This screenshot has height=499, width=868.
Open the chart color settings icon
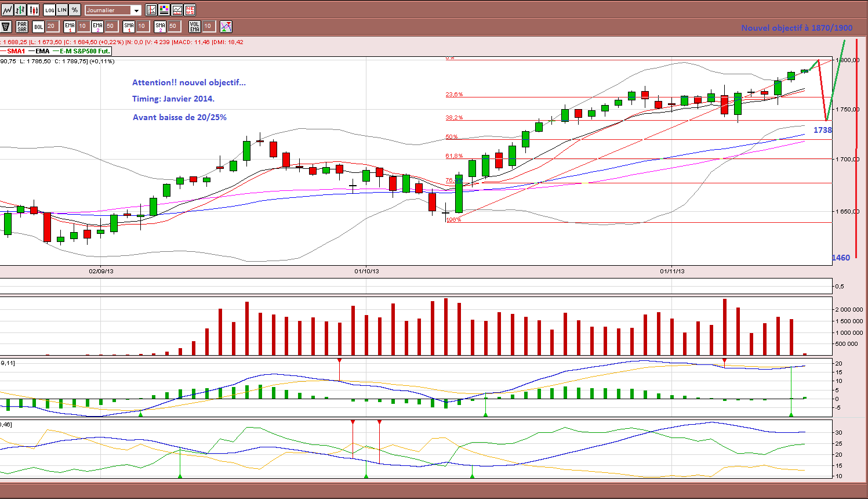pos(164,10)
